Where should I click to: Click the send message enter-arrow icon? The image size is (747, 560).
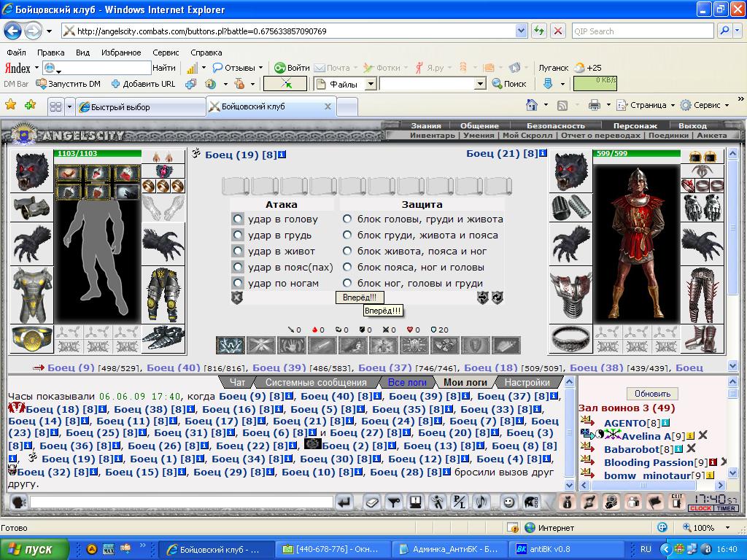(x=344, y=502)
